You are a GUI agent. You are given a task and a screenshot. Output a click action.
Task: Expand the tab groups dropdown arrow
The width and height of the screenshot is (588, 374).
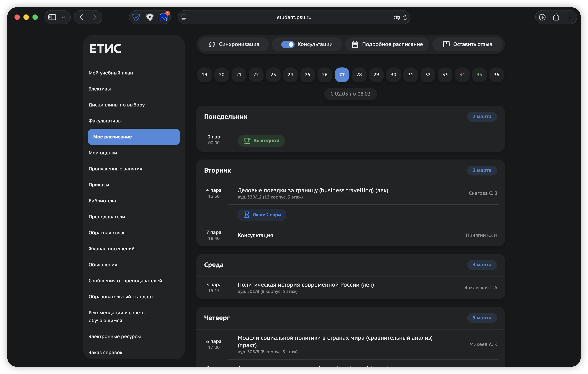click(x=63, y=17)
